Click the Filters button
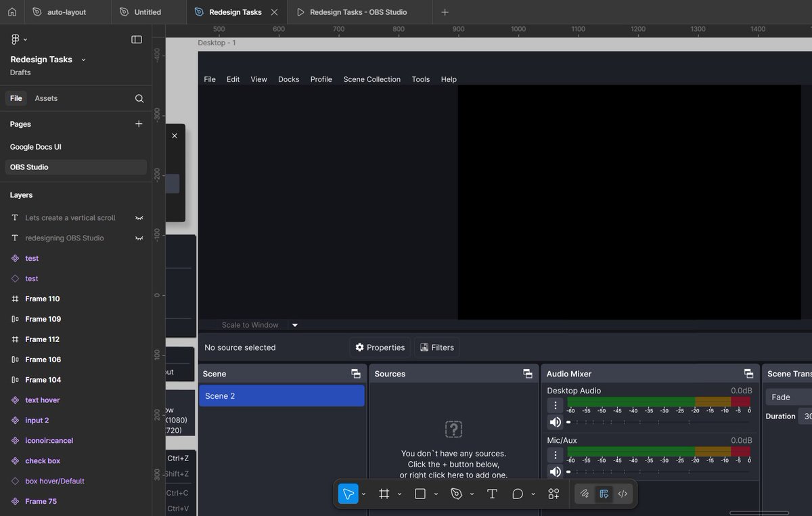Viewport: 812px width, 516px height. (436, 347)
